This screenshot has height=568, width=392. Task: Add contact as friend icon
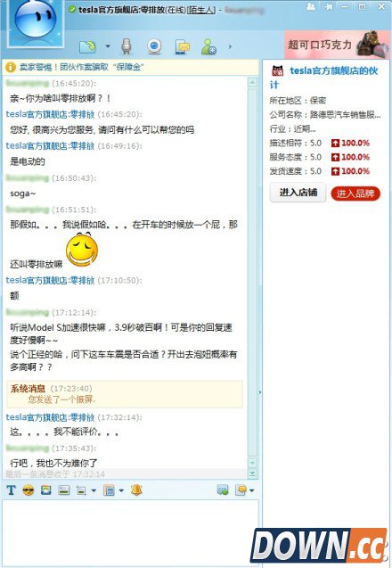(208, 46)
